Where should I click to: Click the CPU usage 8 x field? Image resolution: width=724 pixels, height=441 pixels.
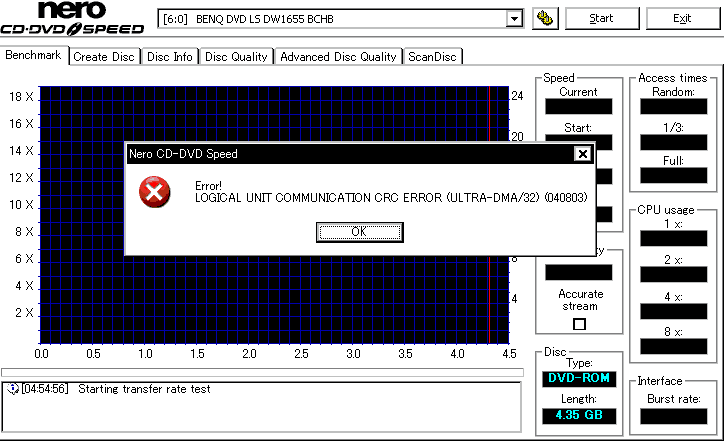click(674, 346)
